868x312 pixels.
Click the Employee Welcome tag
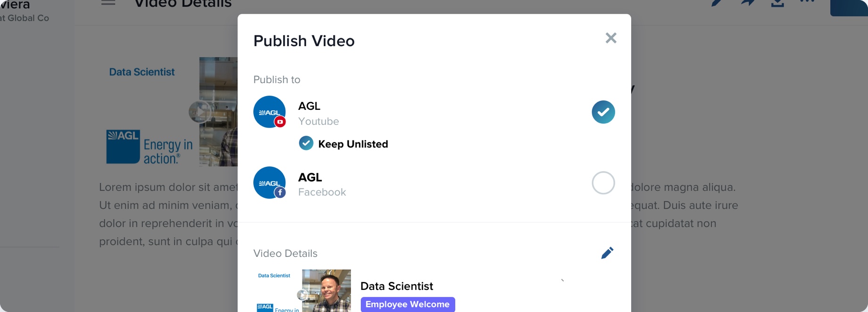[408, 304]
